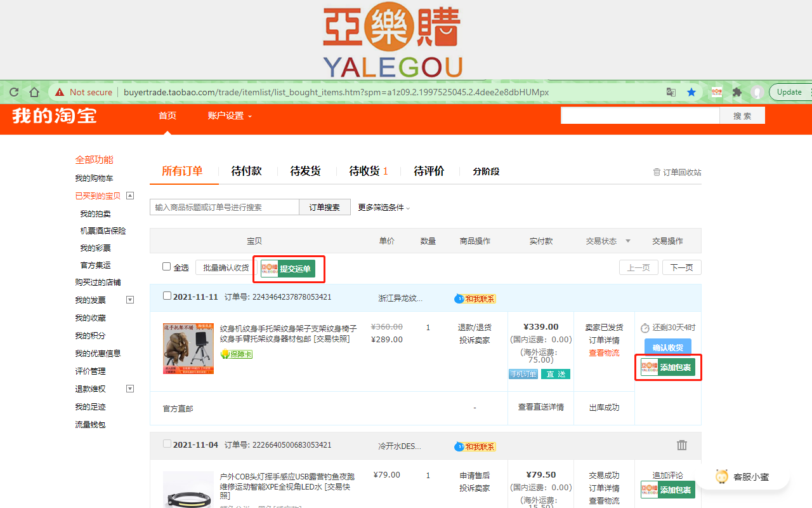Switch to the 待评价 tab
The height and width of the screenshot is (508, 812).
point(429,171)
